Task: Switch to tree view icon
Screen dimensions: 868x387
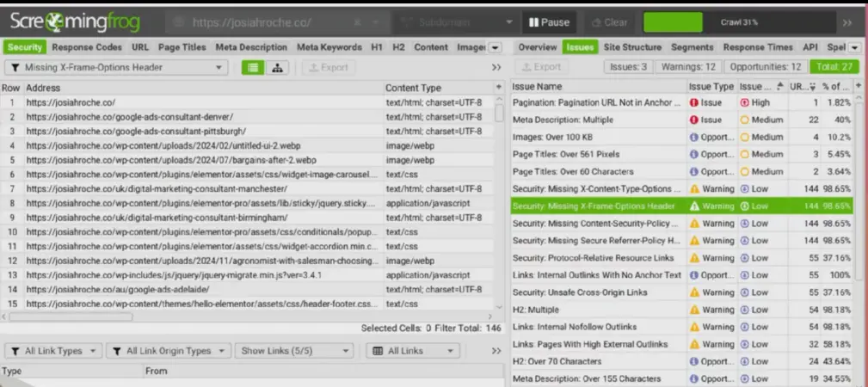Action: pos(277,68)
